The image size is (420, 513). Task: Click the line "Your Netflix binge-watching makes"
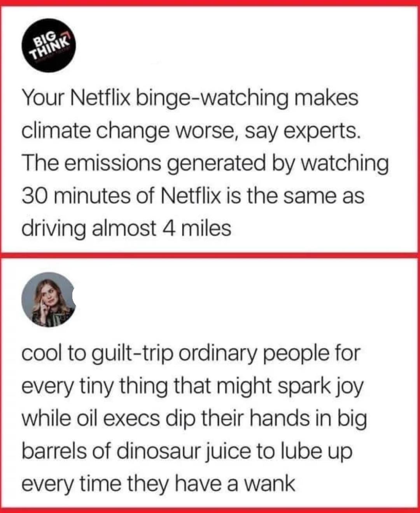(x=190, y=97)
